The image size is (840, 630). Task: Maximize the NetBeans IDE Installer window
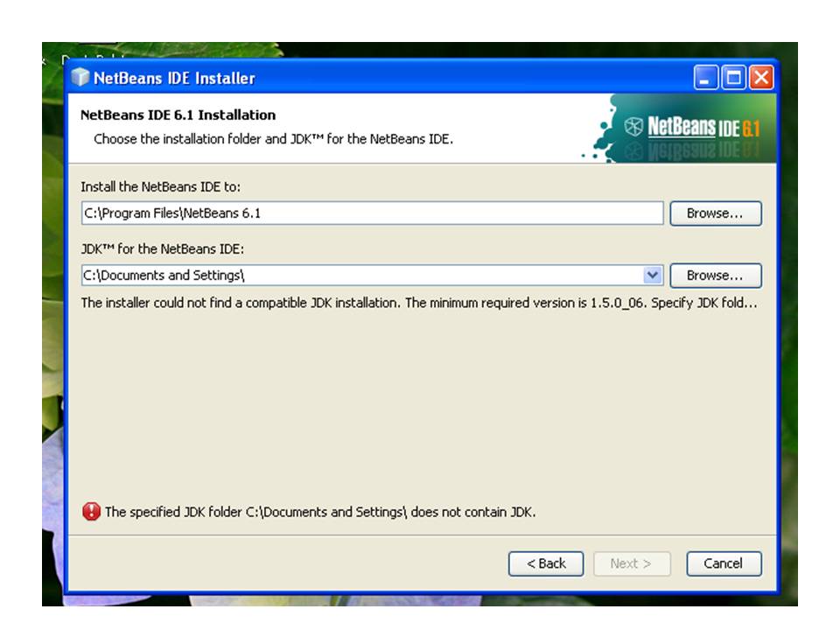click(x=733, y=78)
